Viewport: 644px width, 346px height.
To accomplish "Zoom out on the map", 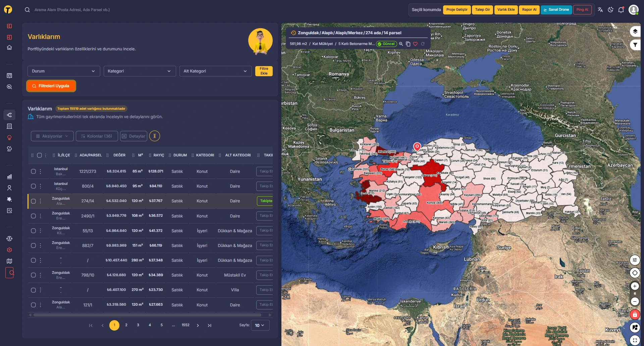I will (x=635, y=301).
